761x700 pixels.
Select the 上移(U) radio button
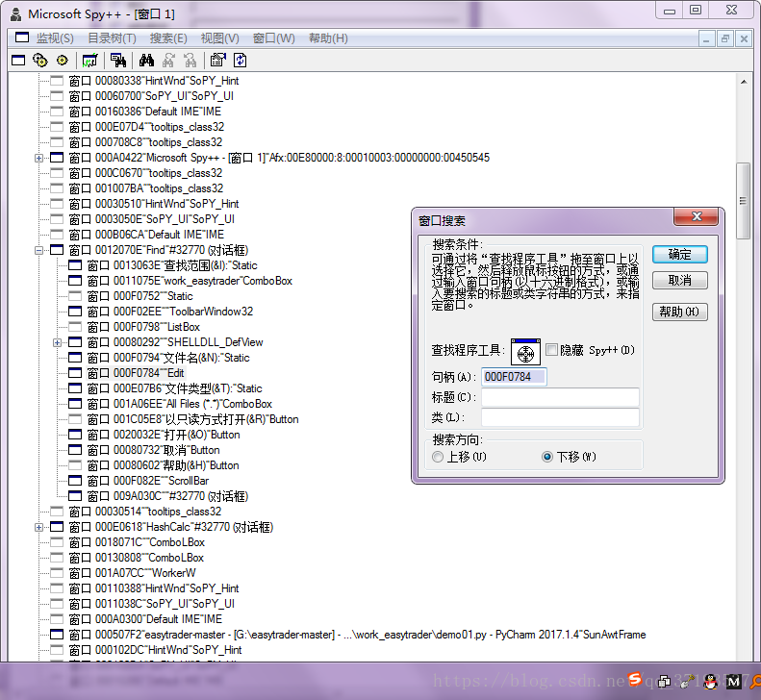(438, 457)
